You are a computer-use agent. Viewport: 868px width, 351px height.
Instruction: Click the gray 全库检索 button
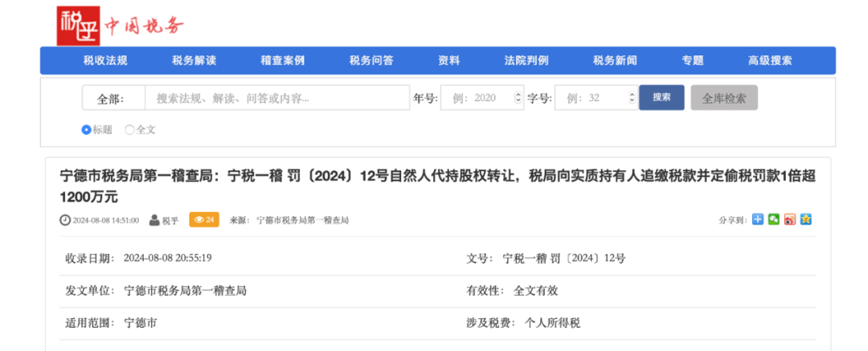(723, 98)
